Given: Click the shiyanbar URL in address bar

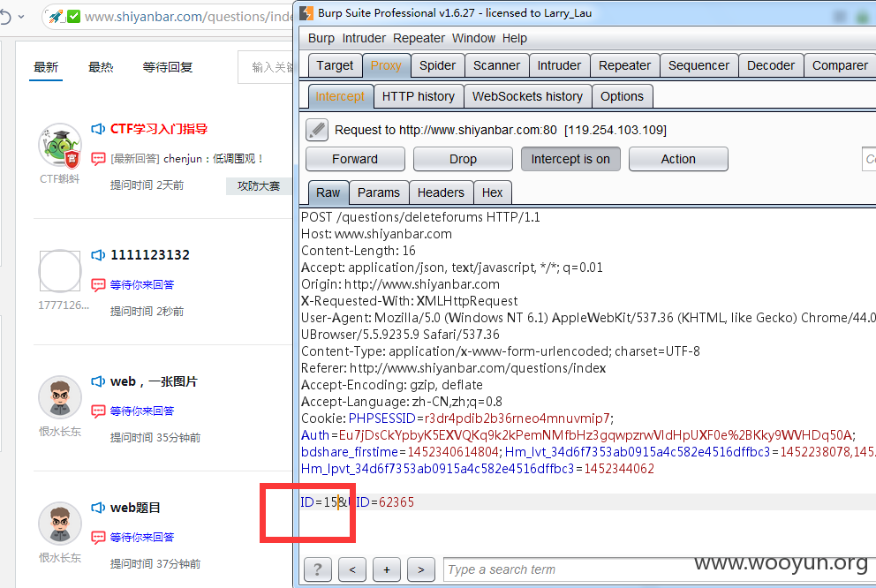Looking at the screenshot, I should (x=188, y=17).
